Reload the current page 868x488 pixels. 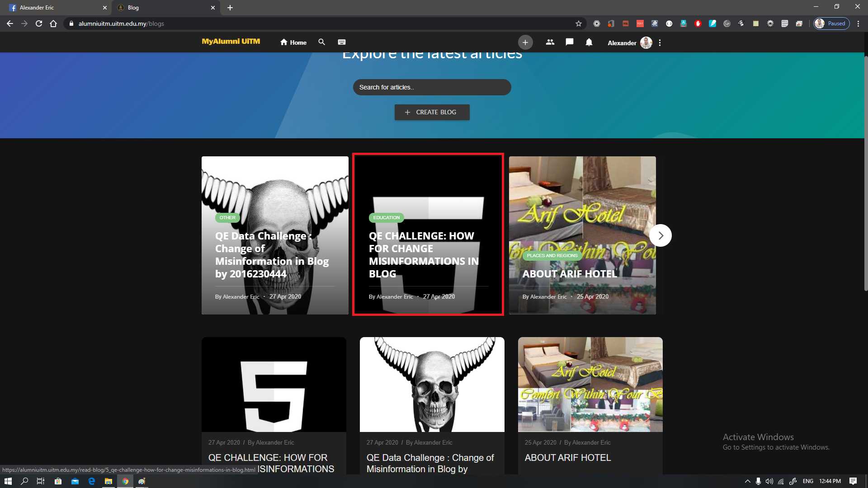[39, 23]
